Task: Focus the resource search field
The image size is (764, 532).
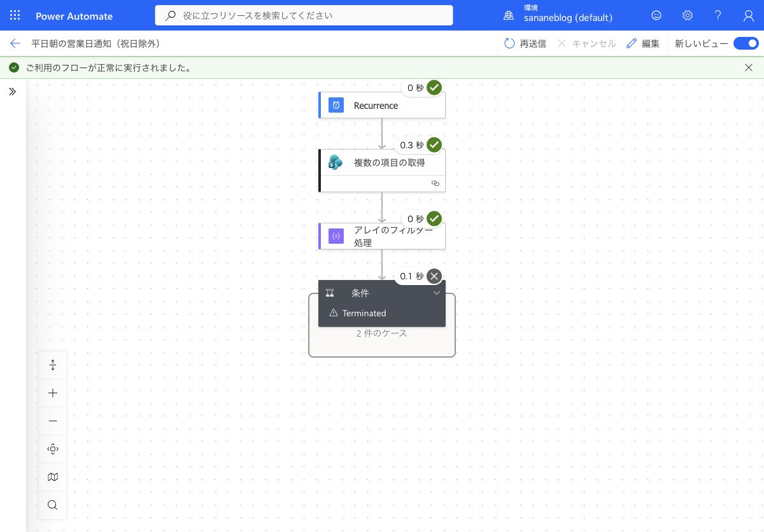Action: pos(304,15)
